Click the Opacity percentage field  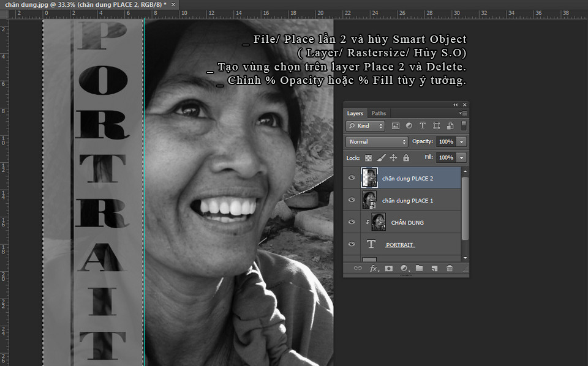tap(447, 141)
